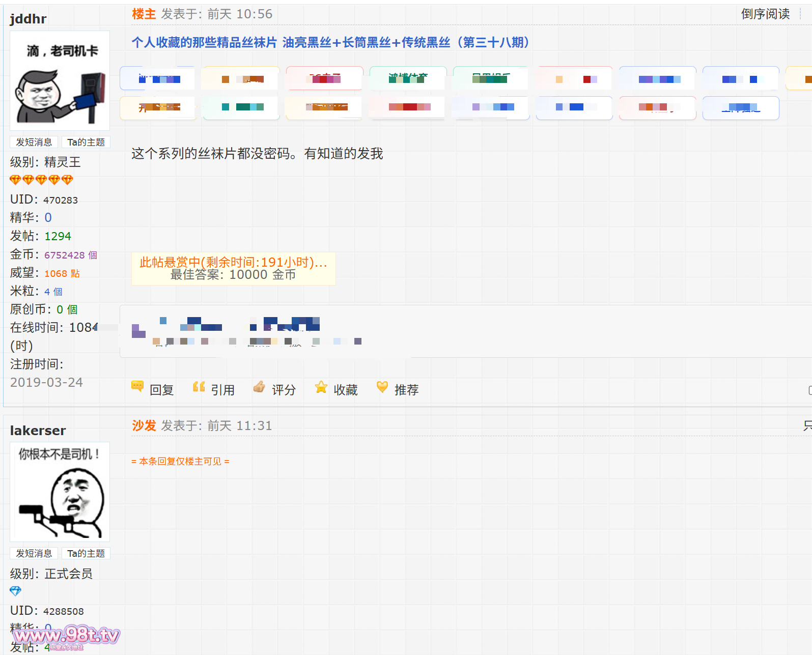Image resolution: width=812 pixels, height=655 pixels.
Task: Click the 收藏 star icon
Action: click(321, 387)
